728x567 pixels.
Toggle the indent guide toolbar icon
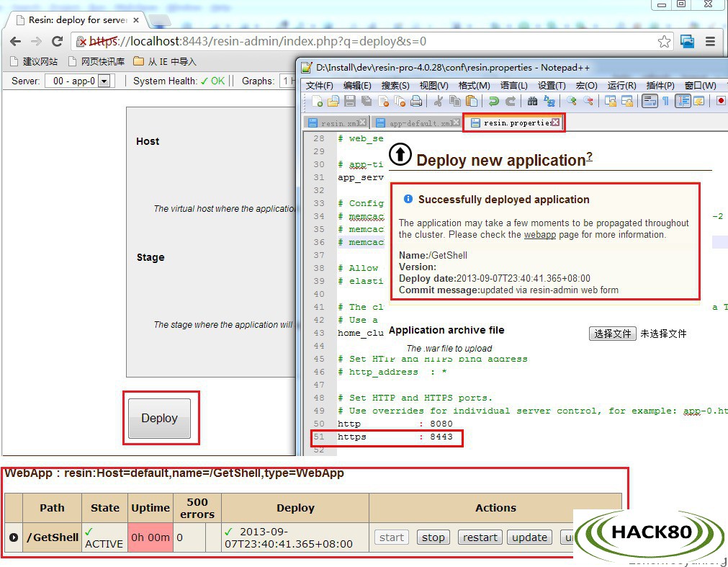pyautogui.click(x=683, y=101)
